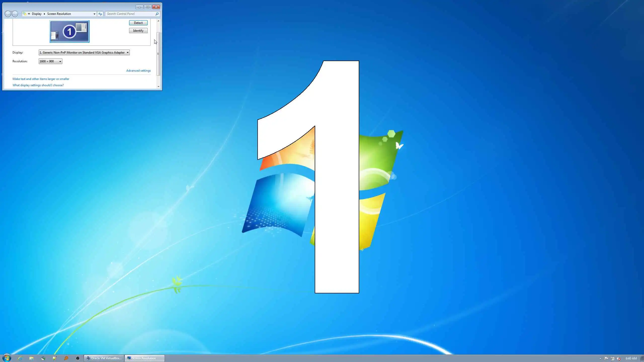Click the muted volume tray icon
644x362 pixels.
[619, 358]
